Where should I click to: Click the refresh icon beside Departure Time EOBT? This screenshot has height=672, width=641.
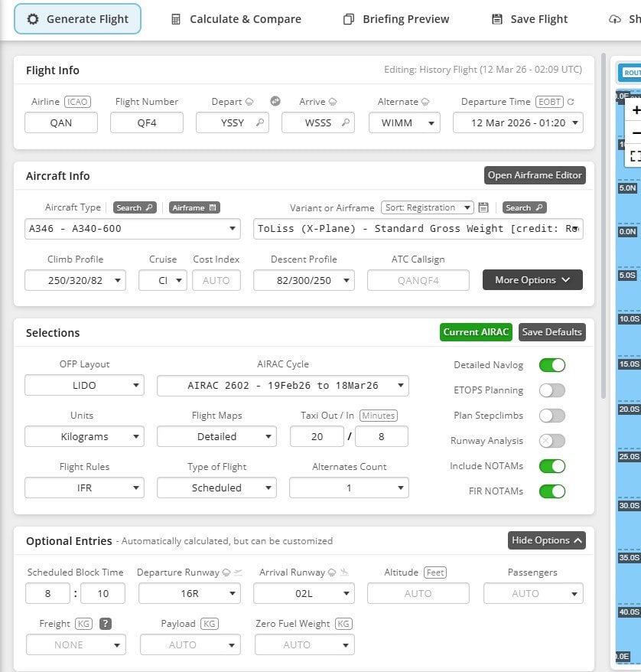571,102
